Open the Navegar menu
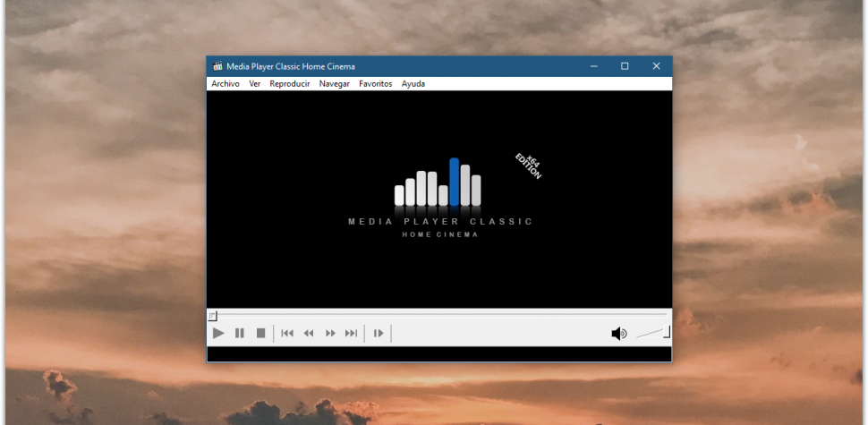The image size is (868, 425). pos(335,84)
